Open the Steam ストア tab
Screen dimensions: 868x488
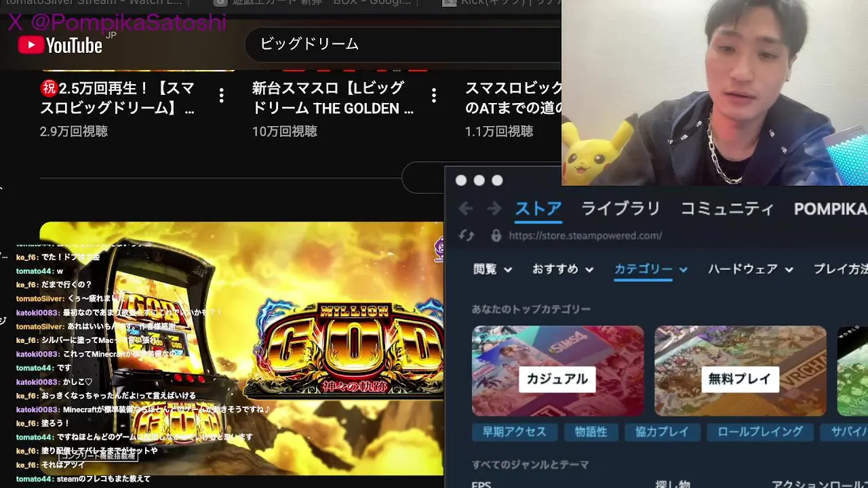tap(538, 209)
